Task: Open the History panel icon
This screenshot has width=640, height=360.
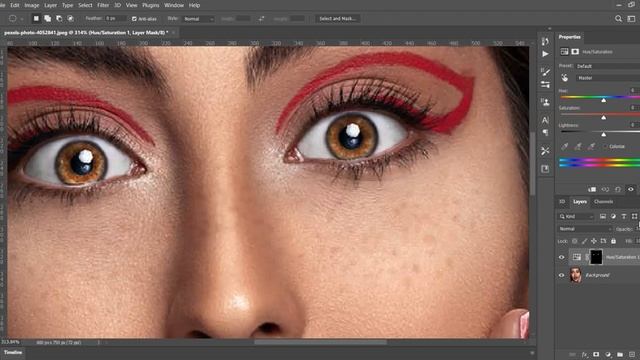Action: pyautogui.click(x=545, y=41)
